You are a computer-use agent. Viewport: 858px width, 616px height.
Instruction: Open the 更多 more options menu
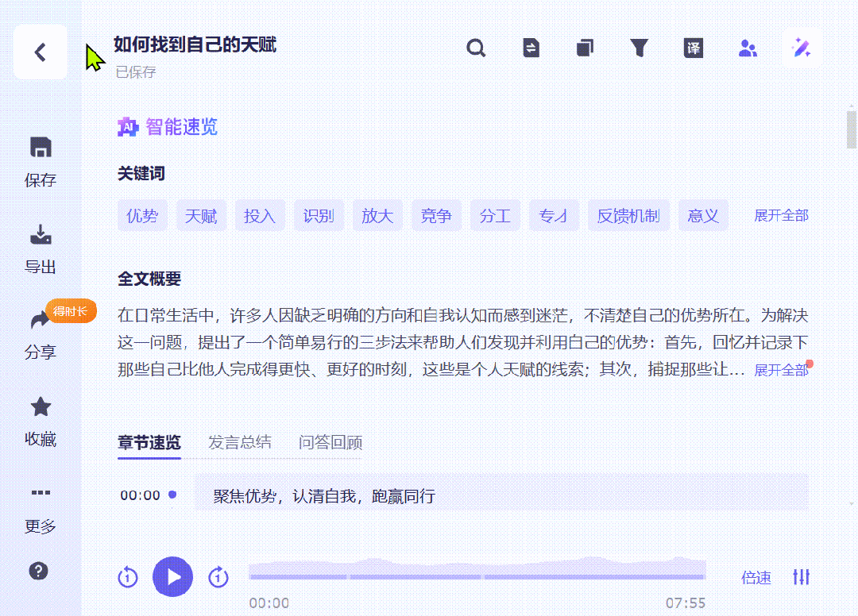(x=41, y=508)
